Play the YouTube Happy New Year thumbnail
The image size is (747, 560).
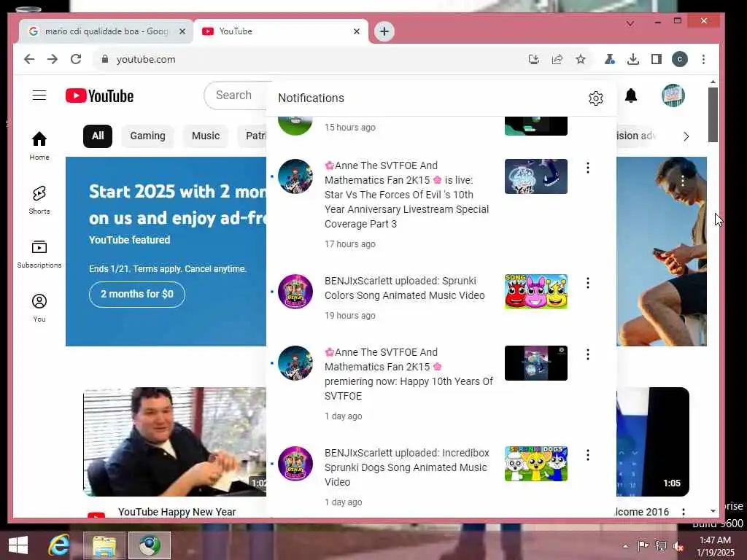tap(175, 442)
